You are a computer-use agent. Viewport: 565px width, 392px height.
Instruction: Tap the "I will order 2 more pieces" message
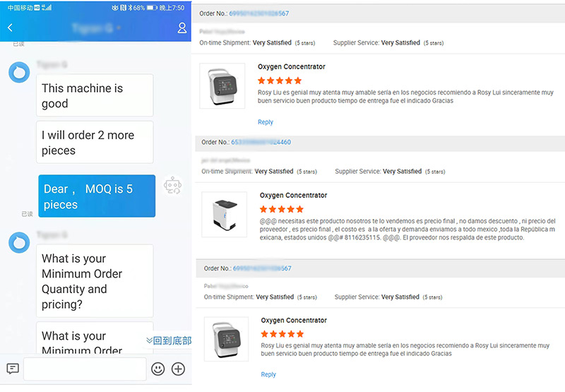click(x=95, y=143)
